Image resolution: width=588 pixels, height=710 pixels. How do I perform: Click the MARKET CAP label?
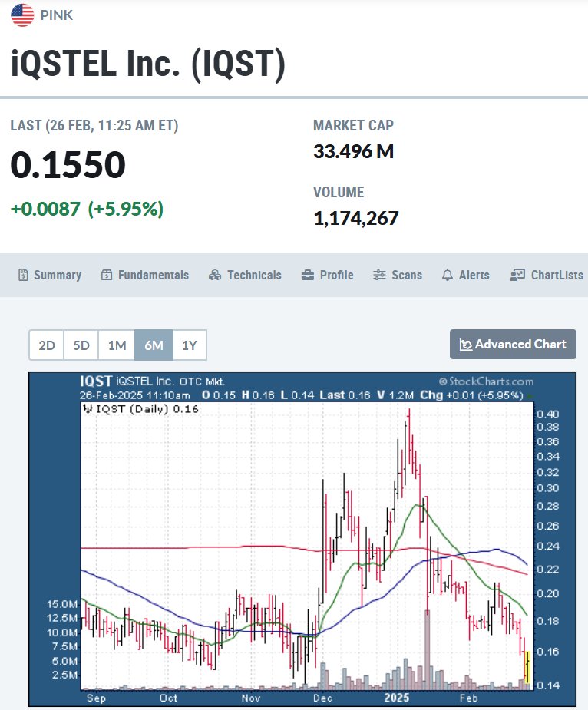coord(353,125)
